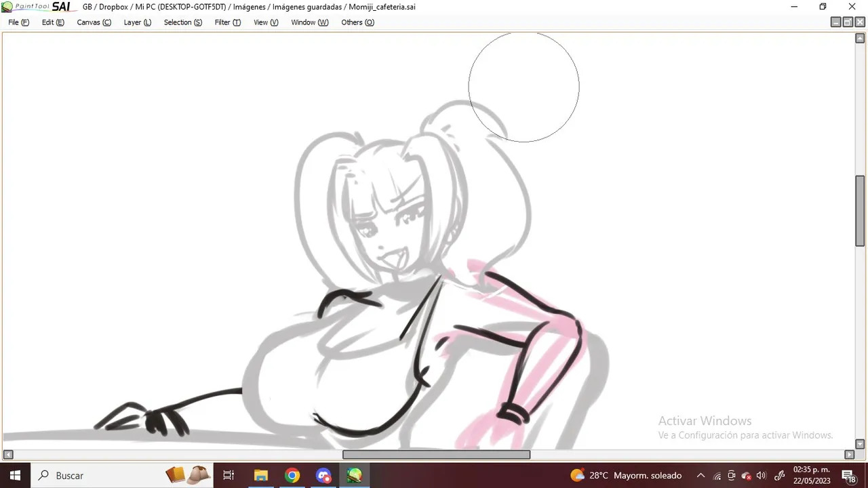
Task: Open the weather widget showing 28°C
Action: 625,475
